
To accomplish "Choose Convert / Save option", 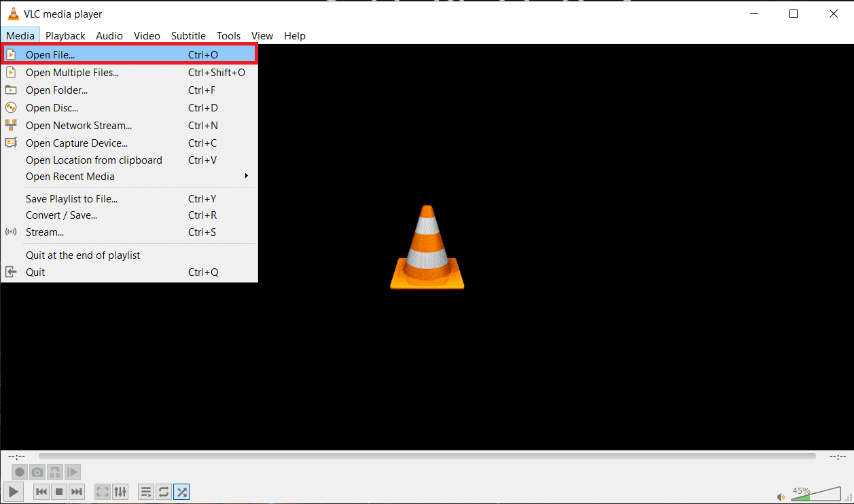I will (x=129, y=215).
